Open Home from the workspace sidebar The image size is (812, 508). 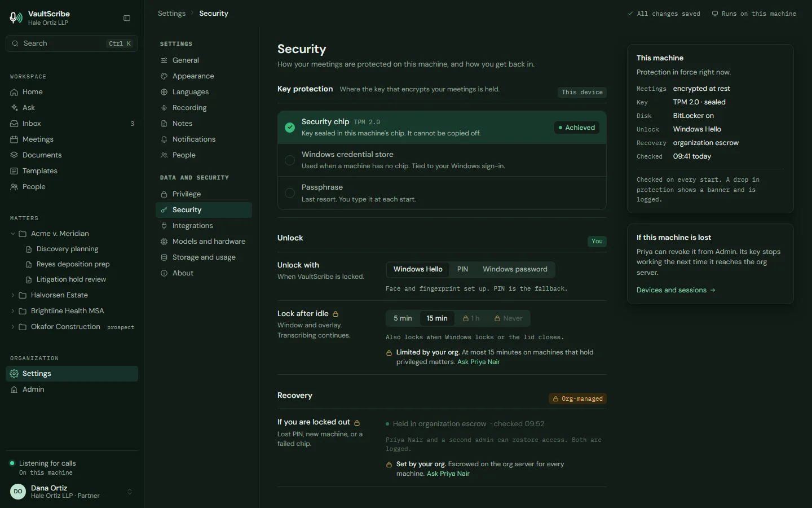pyautogui.click(x=72, y=92)
